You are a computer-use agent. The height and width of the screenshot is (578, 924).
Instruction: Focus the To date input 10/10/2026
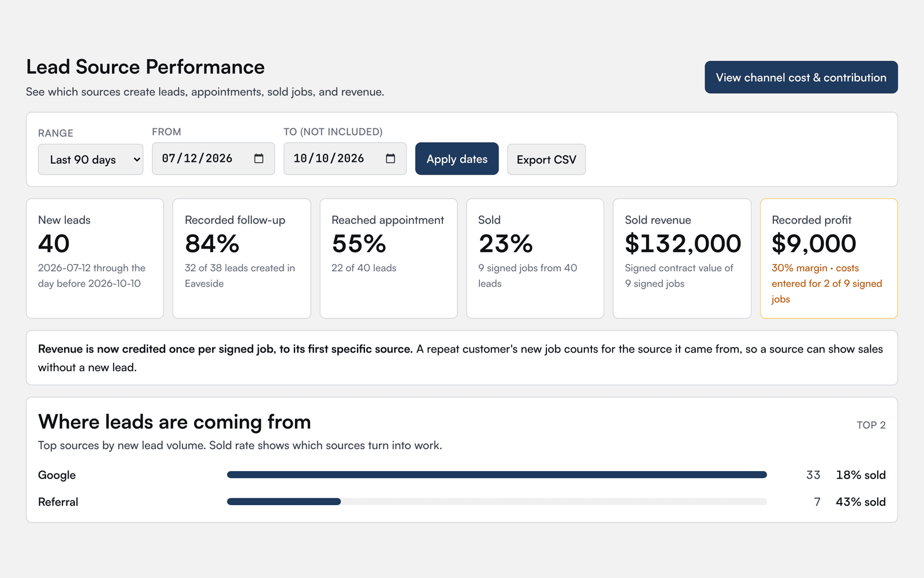click(x=345, y=158)
